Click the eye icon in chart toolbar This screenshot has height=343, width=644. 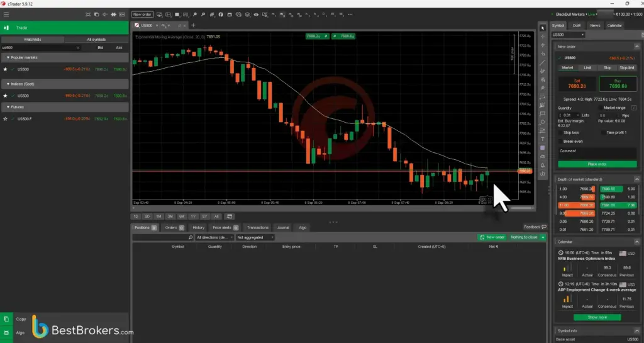tap(256, 14)
